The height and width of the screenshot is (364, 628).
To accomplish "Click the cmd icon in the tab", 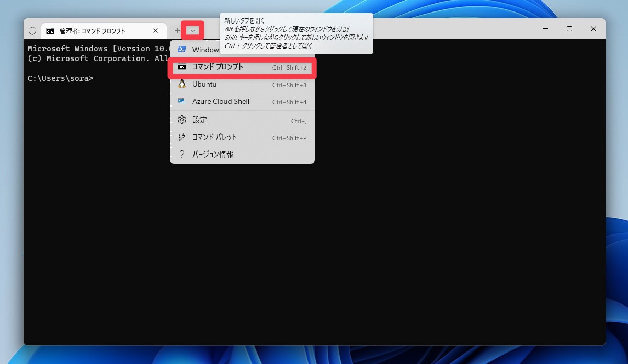I will pos(50,31).
